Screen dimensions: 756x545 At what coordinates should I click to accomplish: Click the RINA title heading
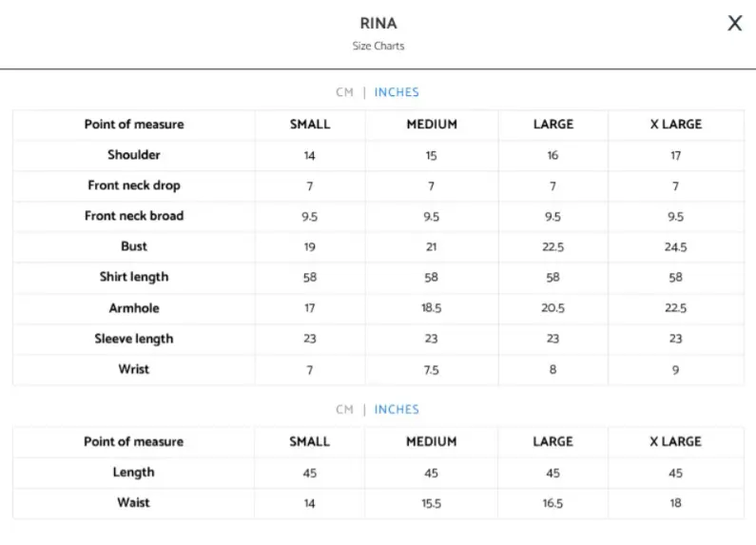tap(378, 24)
